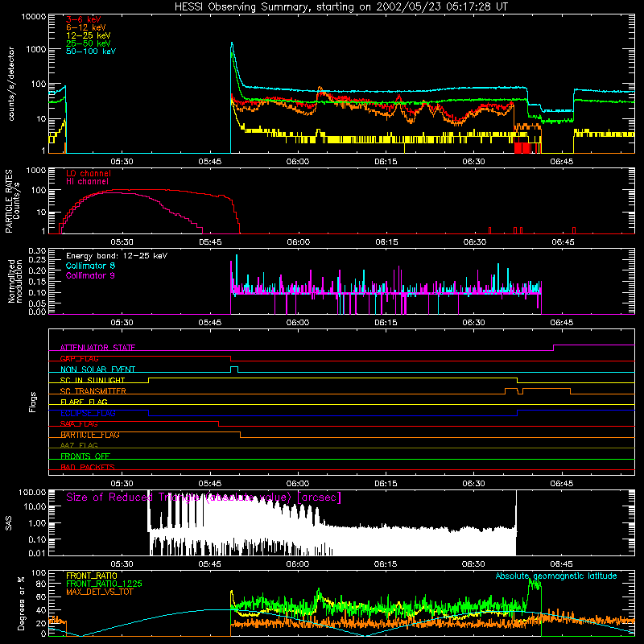Click the SC_TRANSMITTER flag label

pyautogui.click(x=93, y=391)
